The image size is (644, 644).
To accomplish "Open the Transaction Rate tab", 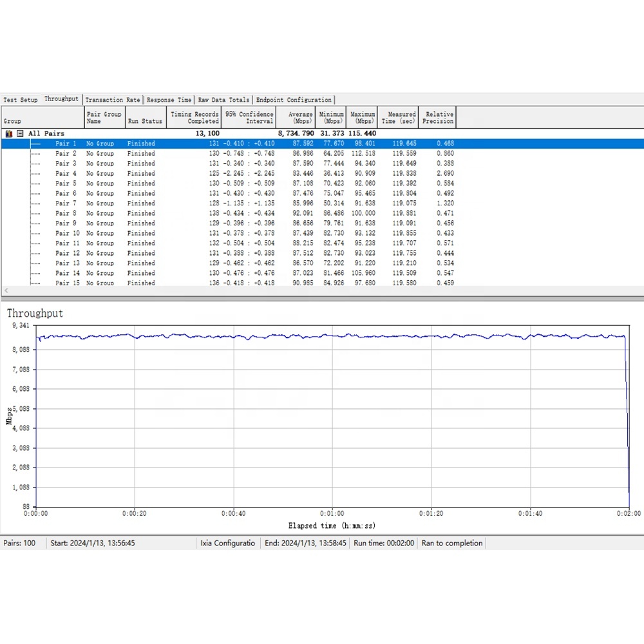I will click(x=113, y=100).
